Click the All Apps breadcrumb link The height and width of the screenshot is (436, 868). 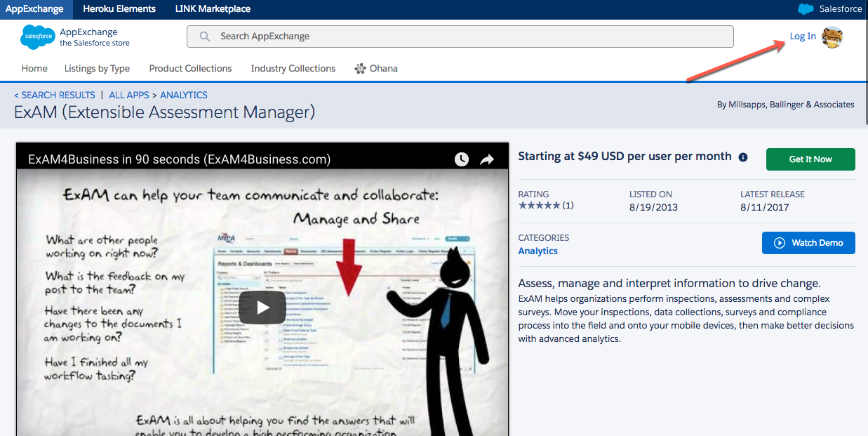[129, 95]
